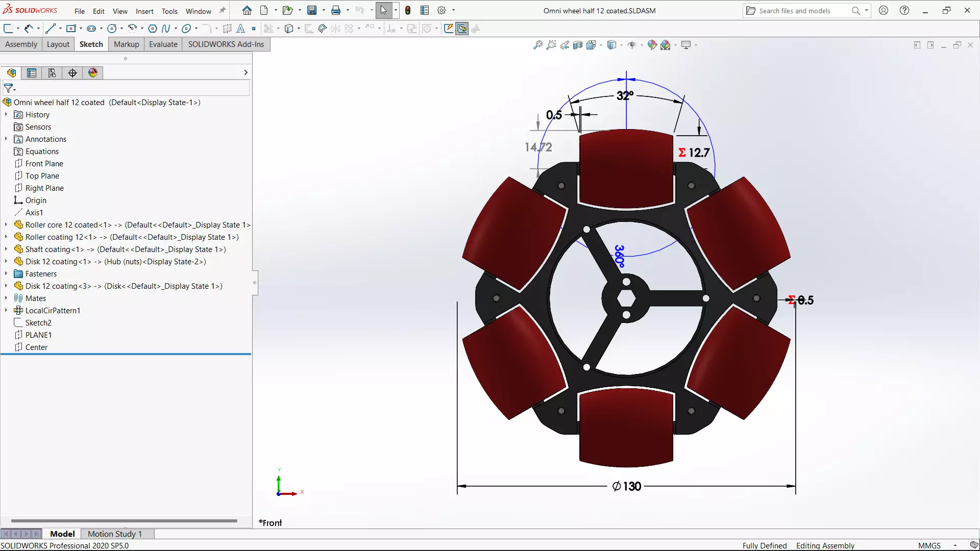This screenshot has width=980, height=551.
Task: Click the feature tree filter field
Action: 126,88
